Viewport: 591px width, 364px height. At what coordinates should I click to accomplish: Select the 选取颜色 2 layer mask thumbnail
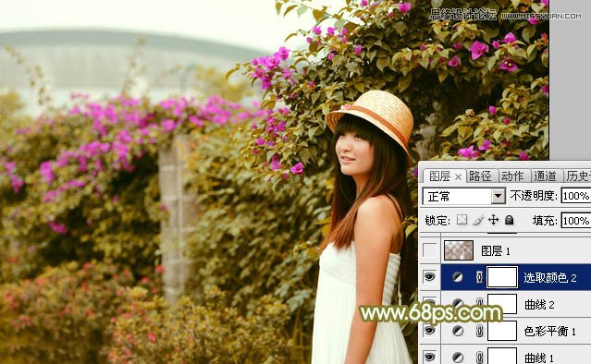502,277
